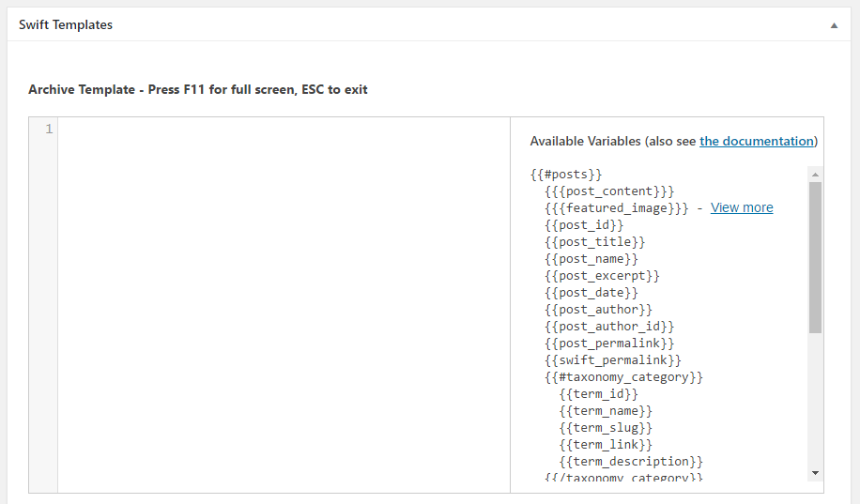Click the {{#posts}} variable
This screenshot has height=504, width=860.
tap(566, 175)
